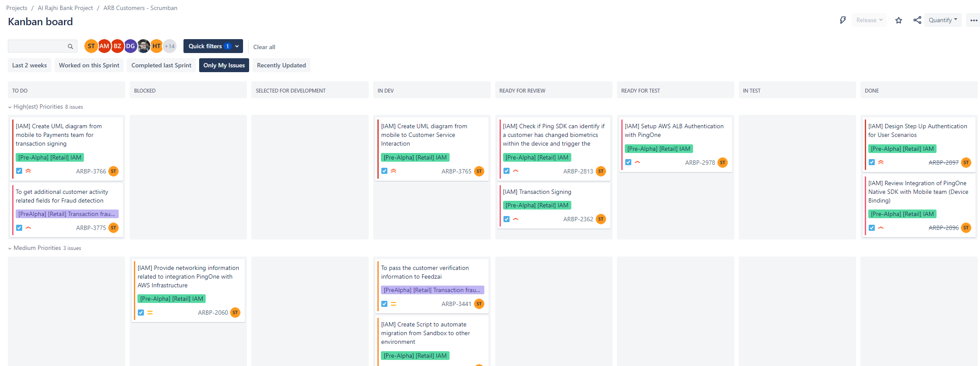
Task: Open Al Rajhi Bank Project breadcrumb
Action: (65, 8)
